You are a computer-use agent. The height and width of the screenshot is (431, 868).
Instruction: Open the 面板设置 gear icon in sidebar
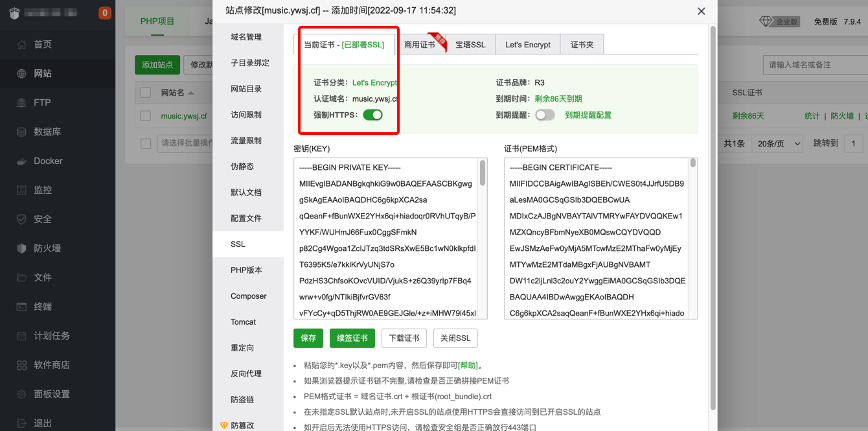[21, 395]
